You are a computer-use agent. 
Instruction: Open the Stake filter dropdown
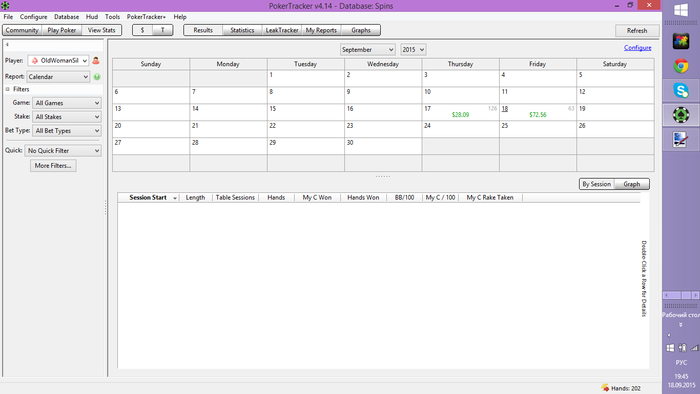click(67, 117)
